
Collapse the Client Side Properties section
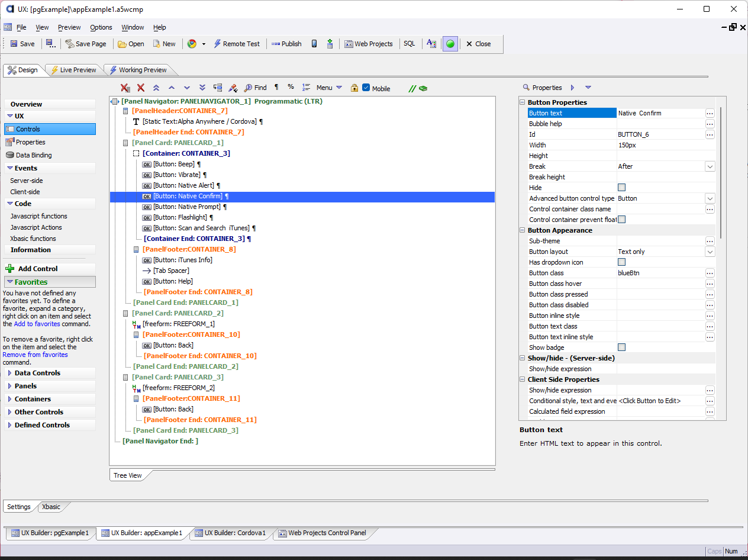click(x=523, y=379)
